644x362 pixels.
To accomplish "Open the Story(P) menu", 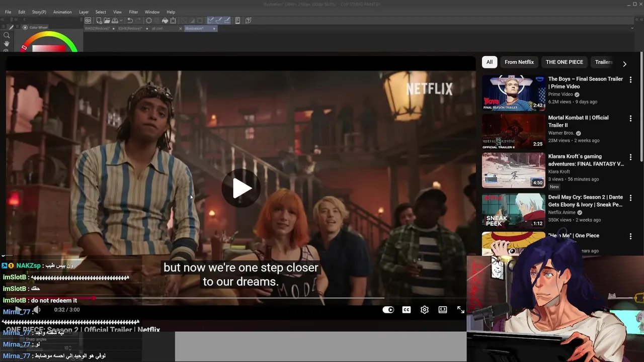I will 39,12.
